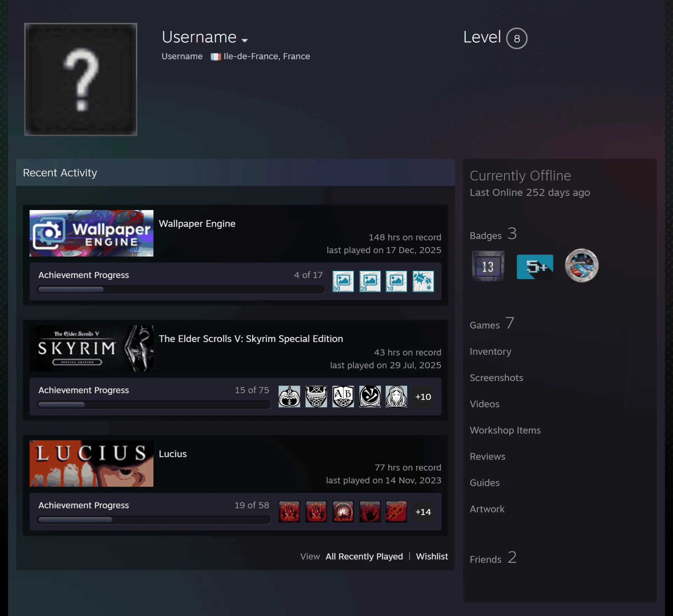Open the profile avatar question-mark image
The image size is (673, 616).
click(x=81, y=79)
